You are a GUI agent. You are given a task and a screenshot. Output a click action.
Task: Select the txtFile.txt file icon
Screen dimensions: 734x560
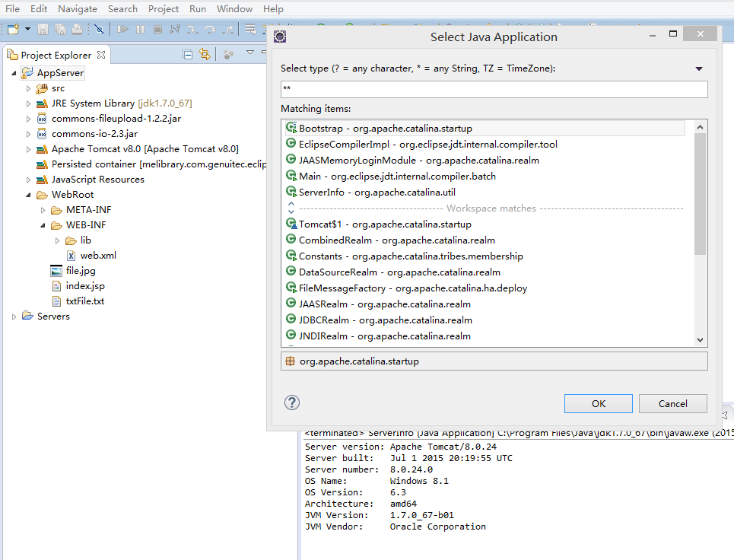[56, 301]
